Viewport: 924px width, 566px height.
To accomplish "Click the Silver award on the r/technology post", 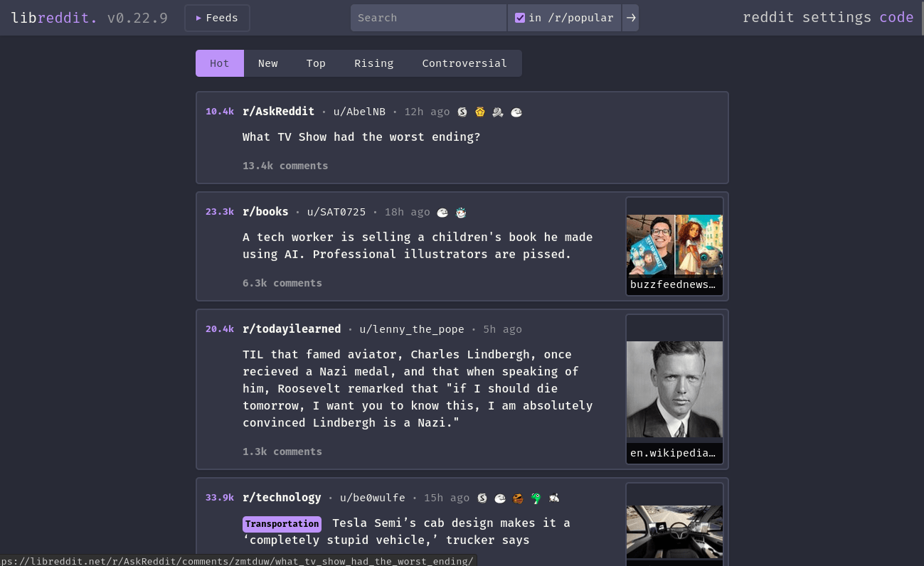I will point(482,498).
